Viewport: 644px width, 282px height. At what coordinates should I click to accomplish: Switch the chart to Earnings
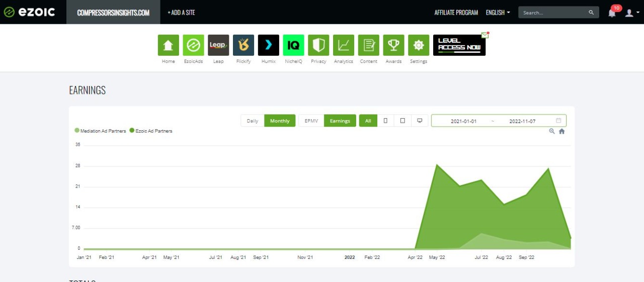click(340, 121)
